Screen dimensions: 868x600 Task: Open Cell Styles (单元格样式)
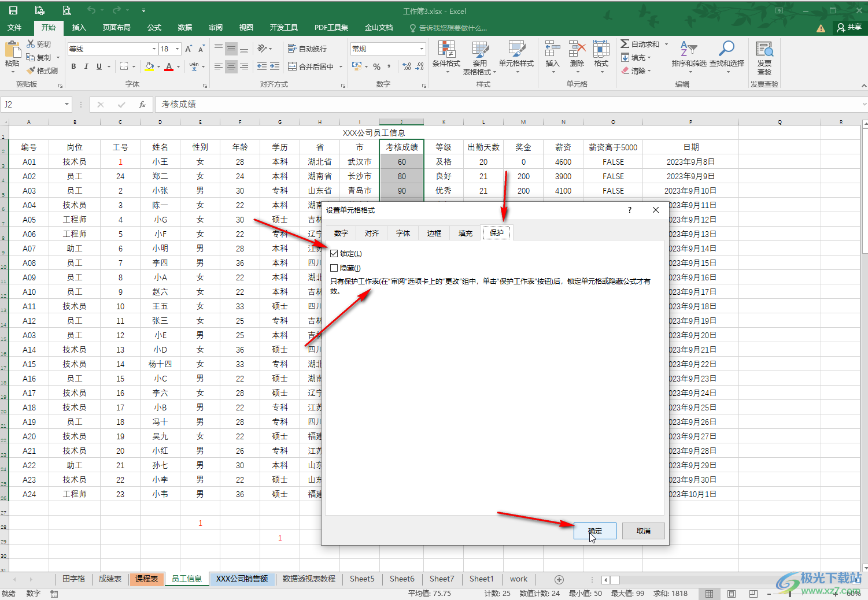pos(516,58)
